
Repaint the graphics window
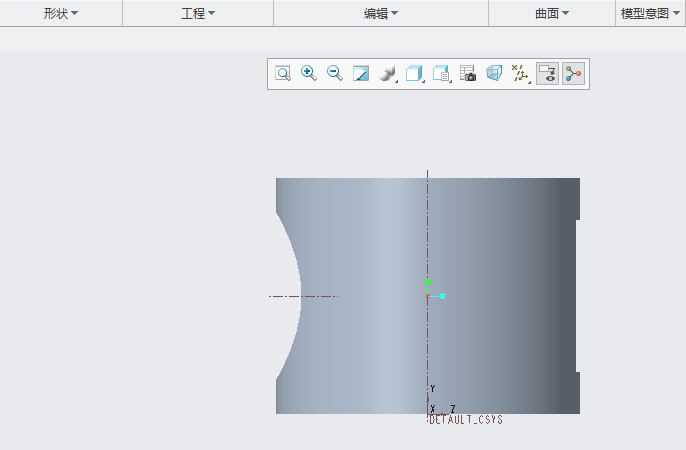pos(361,74)
